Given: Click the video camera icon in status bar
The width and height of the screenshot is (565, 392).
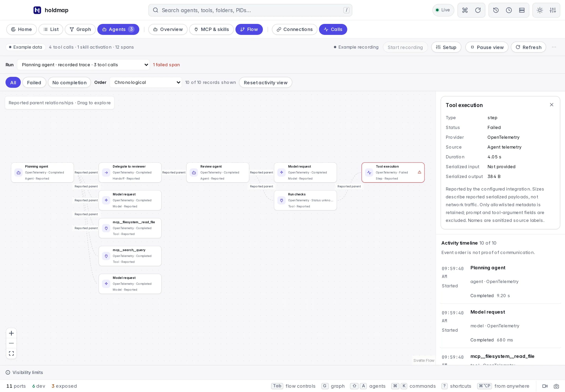Looking at the screenshot, I should [x=545, y=386].
